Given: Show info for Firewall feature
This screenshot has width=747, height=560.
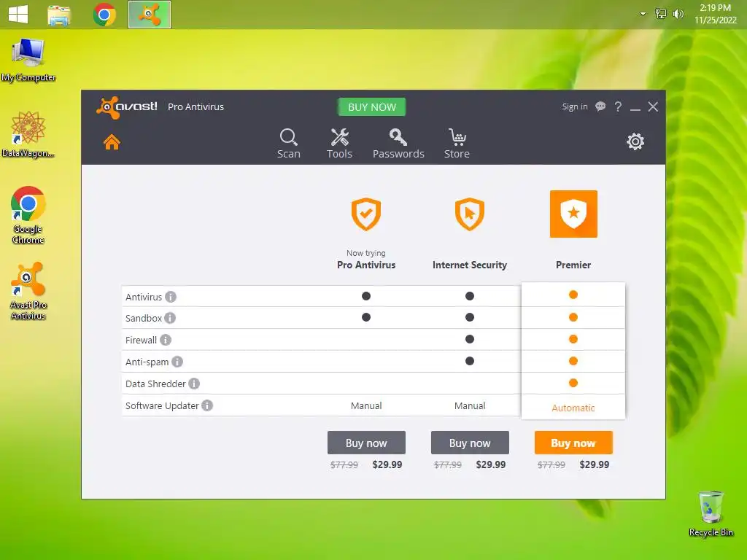Looking at the screenshot, I should point(166,340).
